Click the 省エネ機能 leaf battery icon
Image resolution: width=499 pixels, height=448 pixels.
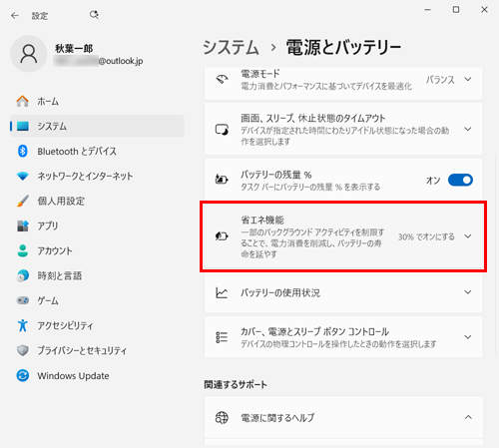click(222, 236)
